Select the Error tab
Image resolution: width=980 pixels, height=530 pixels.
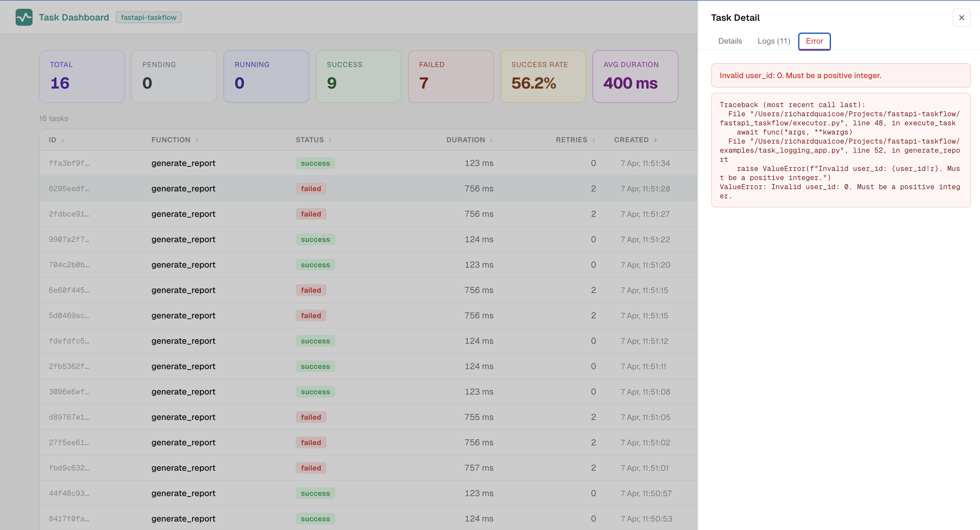click(814, 41)
